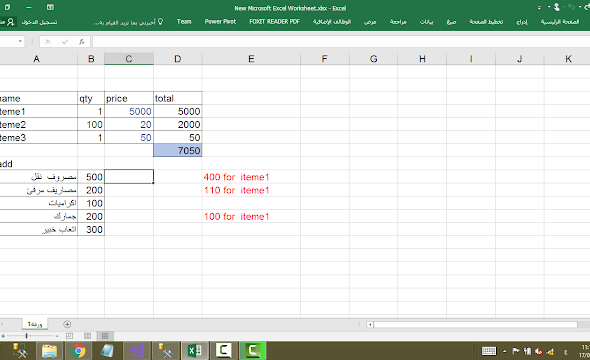The width and height of the screenshot is (590, 360).
Task: Click the green highlighted Camtasia taskbar icon
Action: pos(252,351)
